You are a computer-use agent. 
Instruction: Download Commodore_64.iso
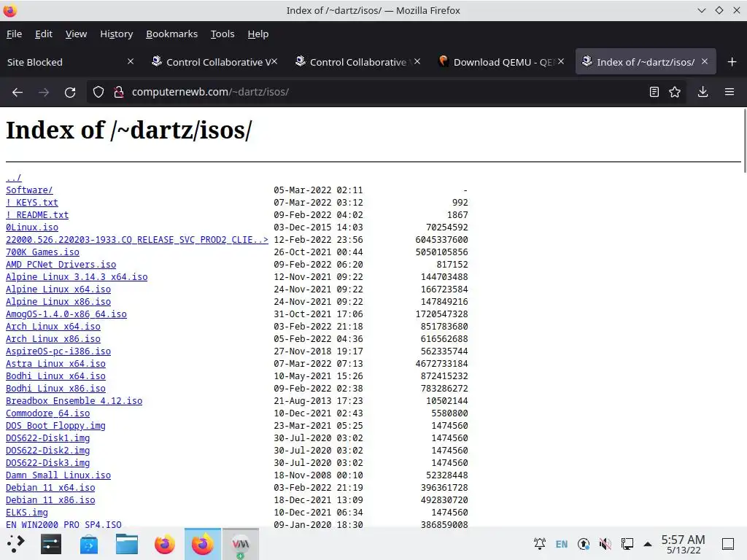point(47,413)
